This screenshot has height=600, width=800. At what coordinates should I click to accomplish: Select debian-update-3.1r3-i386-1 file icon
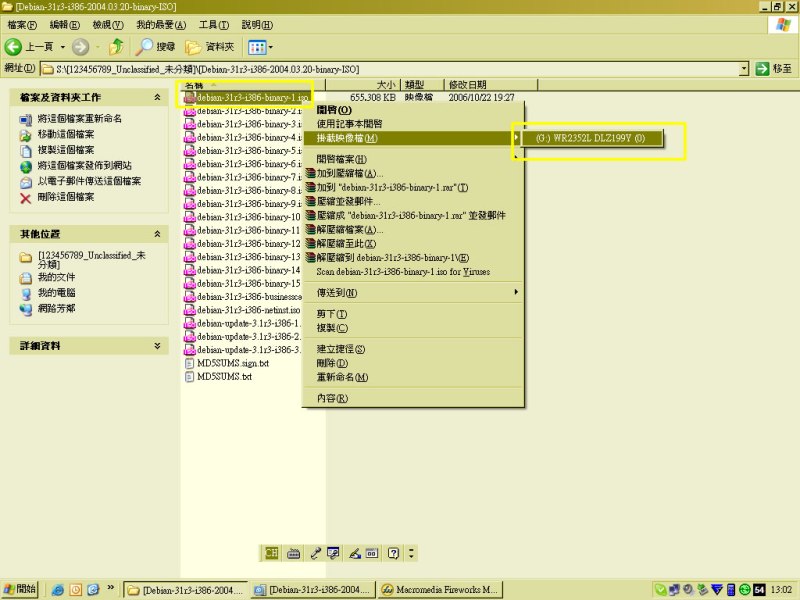click(190, 323)
